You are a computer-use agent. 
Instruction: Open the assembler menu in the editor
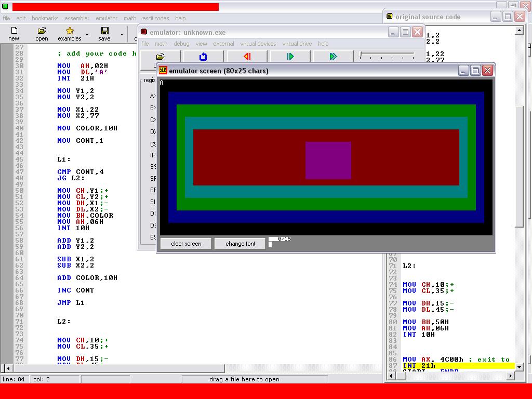(77, 18)
